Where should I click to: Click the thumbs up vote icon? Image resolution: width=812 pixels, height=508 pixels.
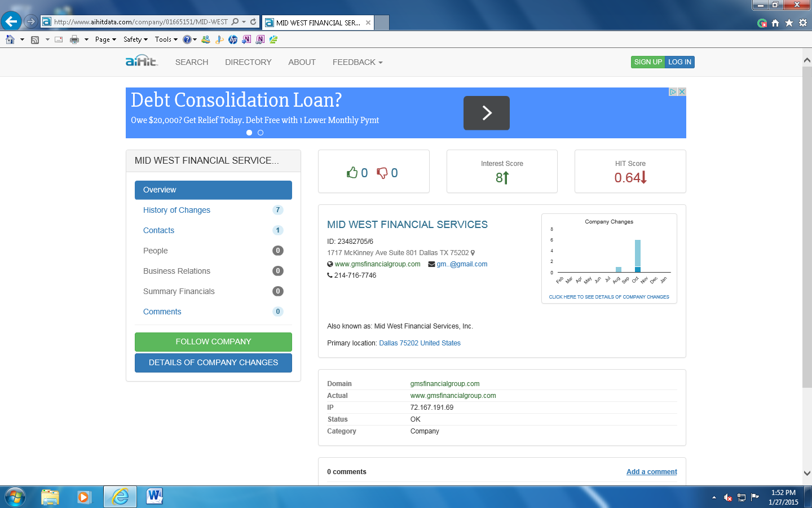(x=352, y=173)
